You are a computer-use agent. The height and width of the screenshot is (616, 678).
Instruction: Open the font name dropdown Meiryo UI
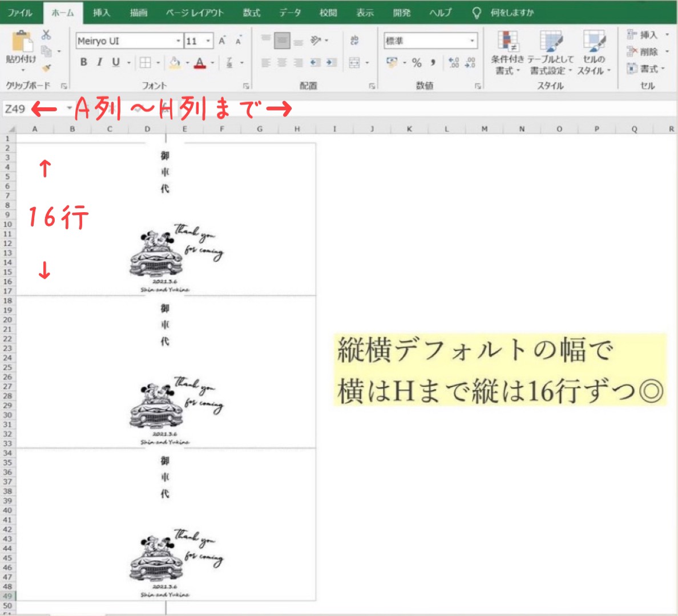coord(178,41)
